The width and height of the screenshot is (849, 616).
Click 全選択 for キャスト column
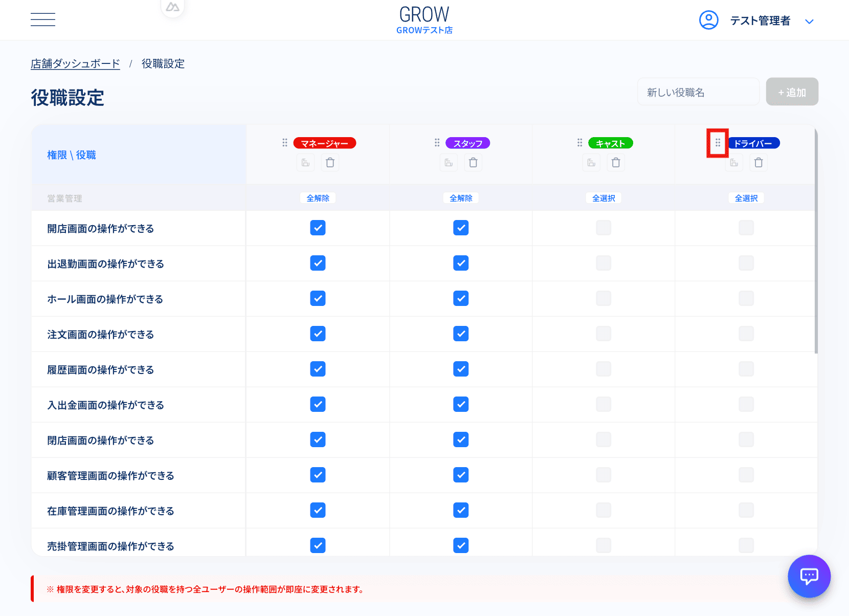pos(604,198)
